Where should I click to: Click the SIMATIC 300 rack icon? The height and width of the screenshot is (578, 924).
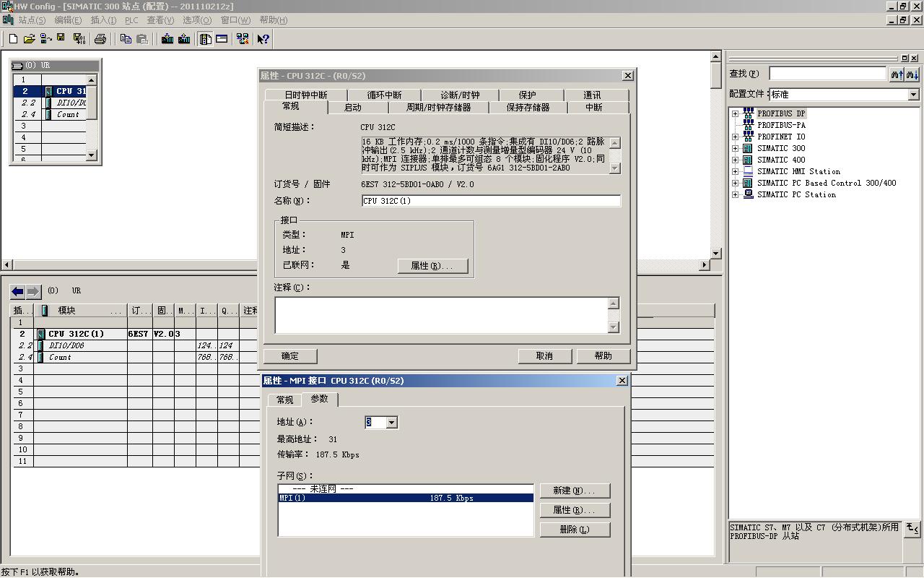[x=748, y=148]
